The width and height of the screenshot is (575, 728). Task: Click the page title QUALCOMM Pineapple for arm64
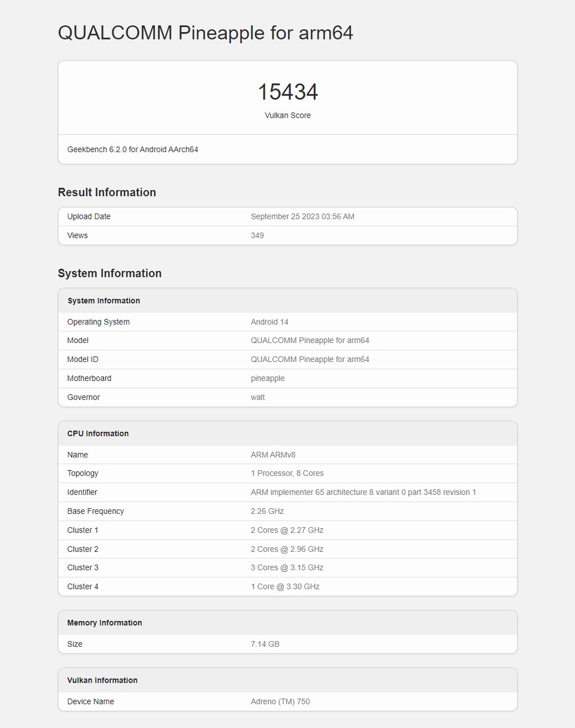(205, 33)
